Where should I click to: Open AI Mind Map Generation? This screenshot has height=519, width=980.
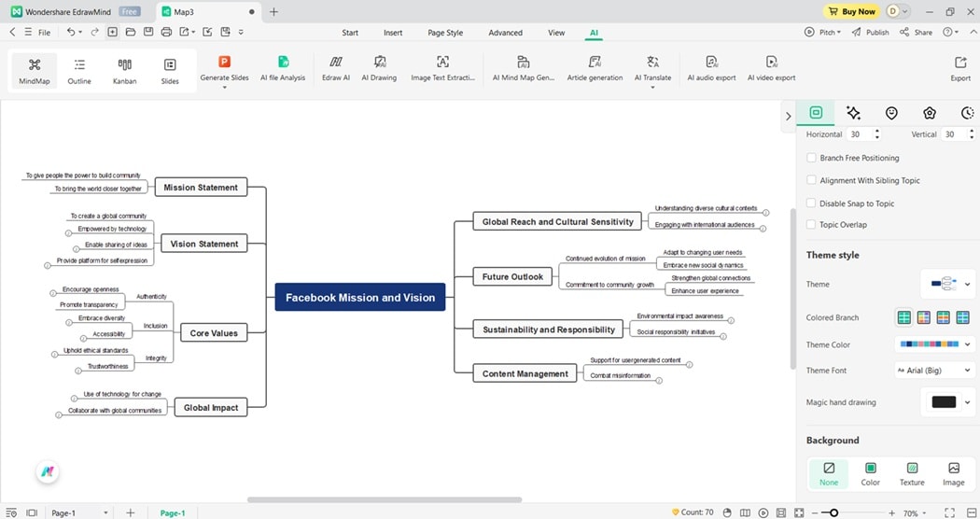[523, 68]
